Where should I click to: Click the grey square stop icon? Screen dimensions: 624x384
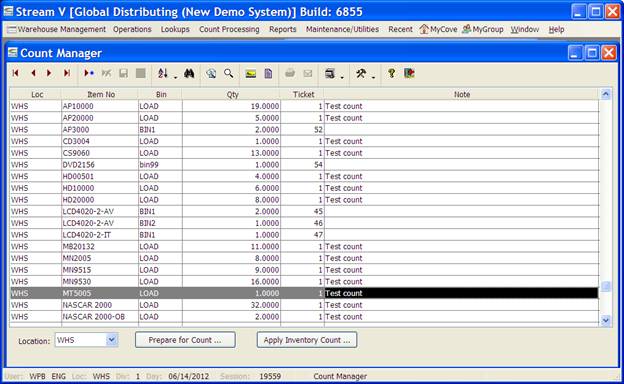tap(140, 73)
